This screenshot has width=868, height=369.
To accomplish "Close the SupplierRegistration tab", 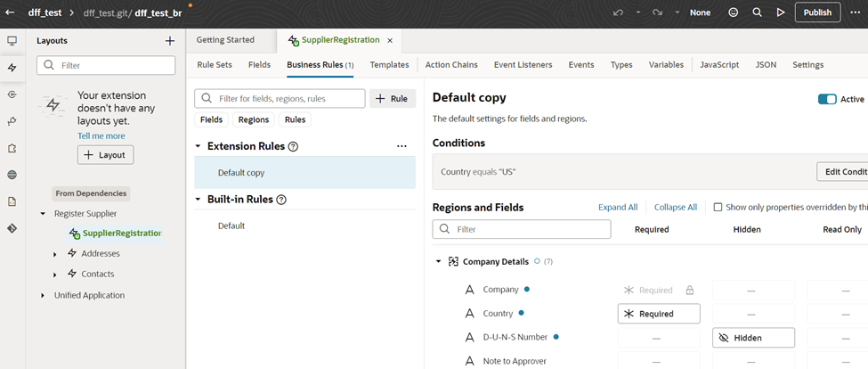I will (390, 40).
